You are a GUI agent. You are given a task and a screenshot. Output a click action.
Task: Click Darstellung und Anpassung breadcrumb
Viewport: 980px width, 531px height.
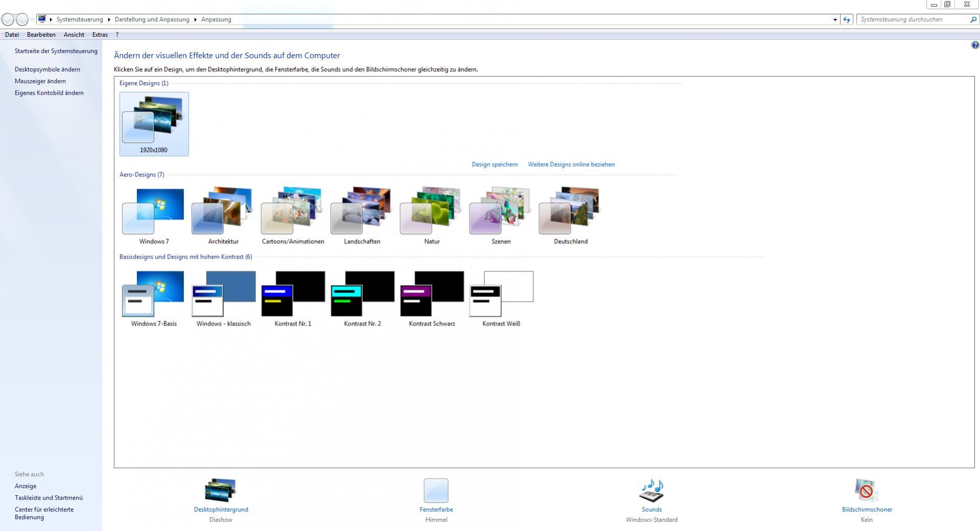point(152,19)
